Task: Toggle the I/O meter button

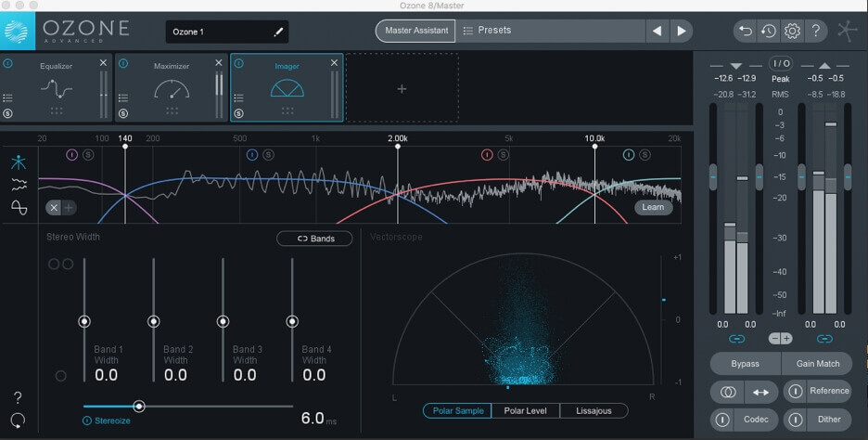Action: click(x=781, y=63)
